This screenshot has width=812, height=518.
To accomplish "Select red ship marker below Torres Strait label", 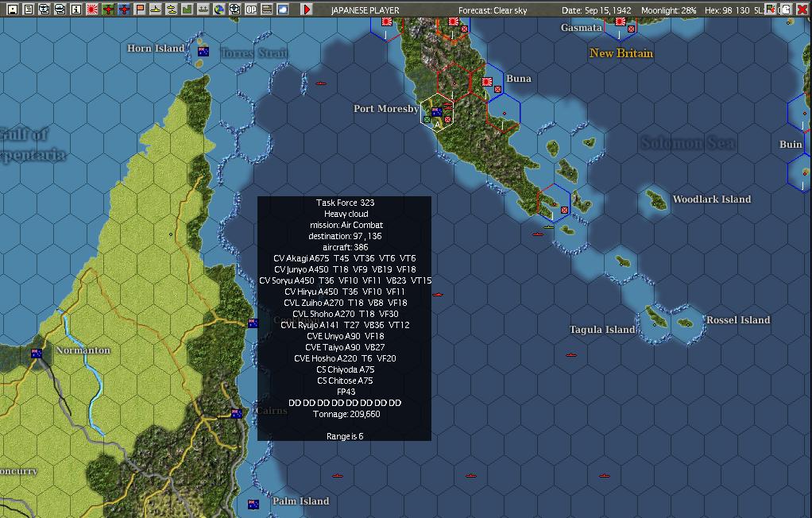I will click(x=321, y=83).
